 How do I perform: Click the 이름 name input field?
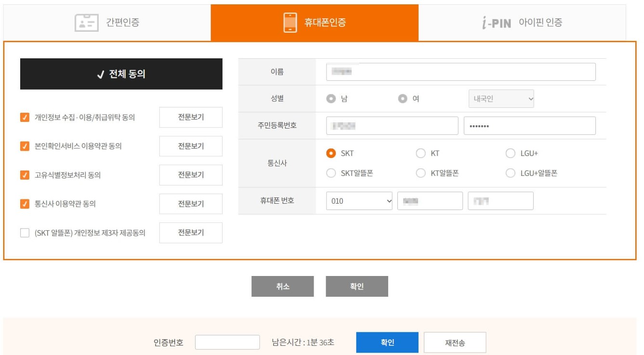461,72
